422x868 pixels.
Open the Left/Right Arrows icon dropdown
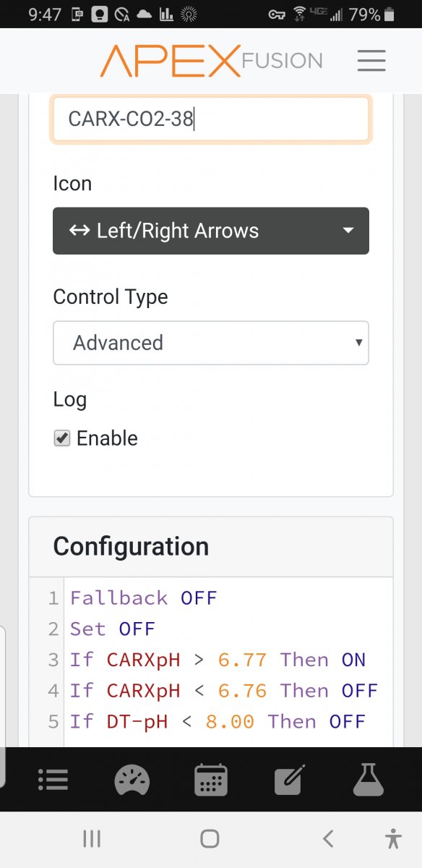coord(211,231)
